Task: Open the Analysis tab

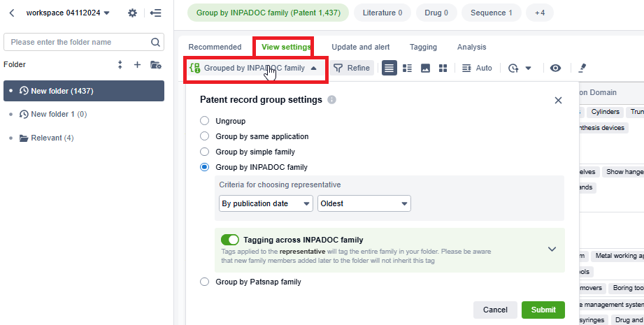Action: tap(471, 47)
